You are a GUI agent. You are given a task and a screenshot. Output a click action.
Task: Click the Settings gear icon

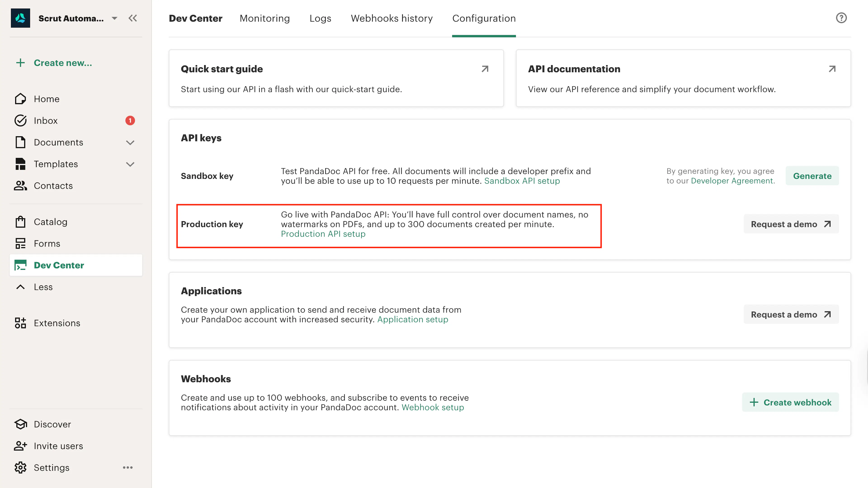point(20,467)
